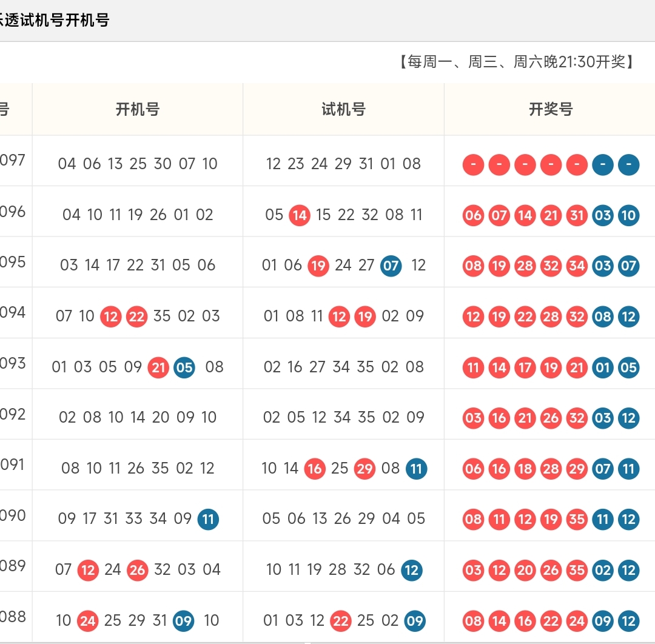Click the 试机号 column header
Image resolution: width=655 pixels, height=644 pixels.
(x=343, y=109)
